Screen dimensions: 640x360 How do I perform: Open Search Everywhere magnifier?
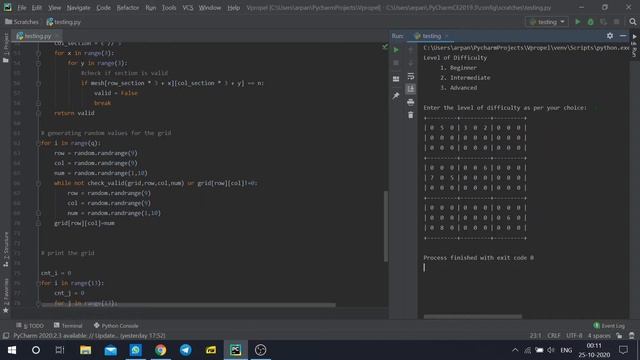[x=633, y=22]
